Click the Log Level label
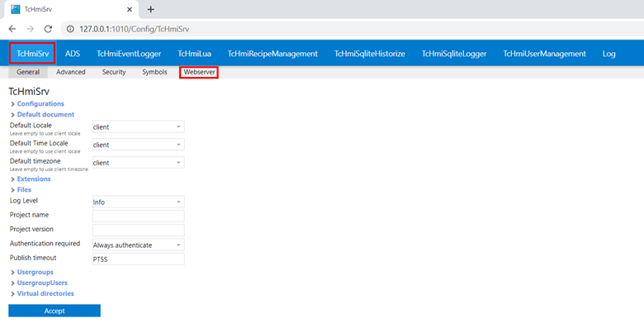Screen dimensions: 644x333 point(24,201)
